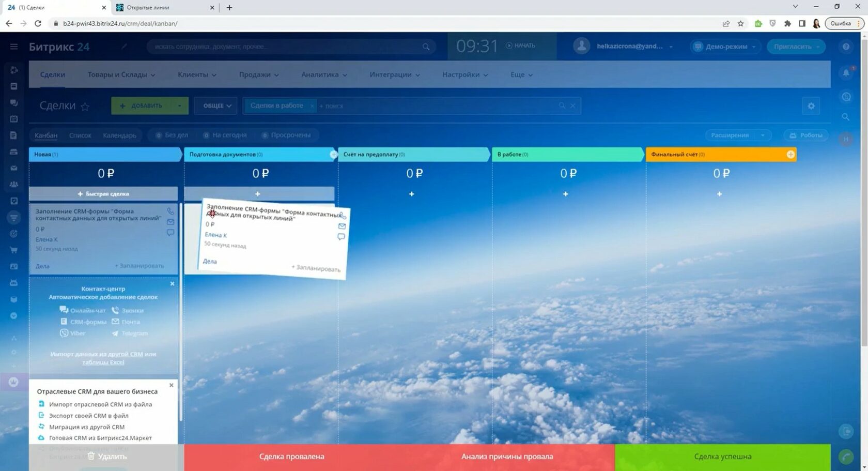Toggle the favorite star next to Сделки title
The height and width of the screenshot is (471, 868).
[x=85, y=107]
